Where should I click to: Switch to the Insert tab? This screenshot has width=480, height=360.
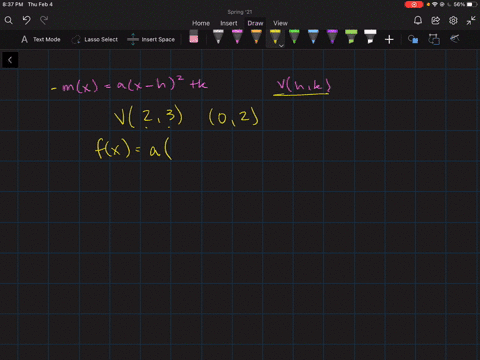229,23
